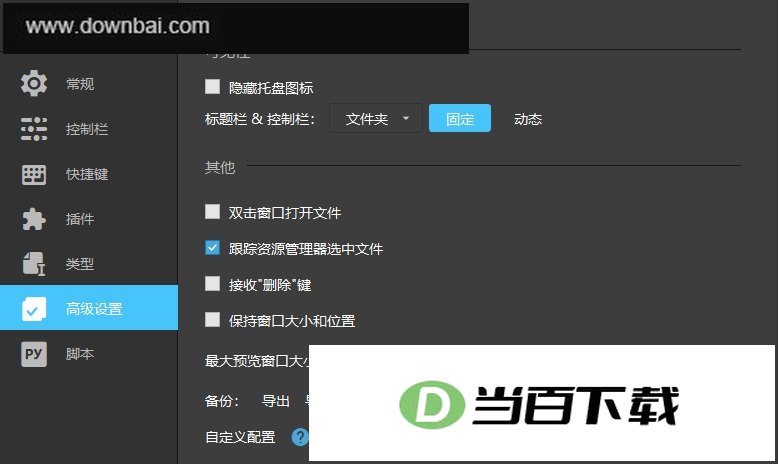Click the blue help icon beside 自定义配置
The height and width of the screenshot is (464, 778).
pos(300,437)
